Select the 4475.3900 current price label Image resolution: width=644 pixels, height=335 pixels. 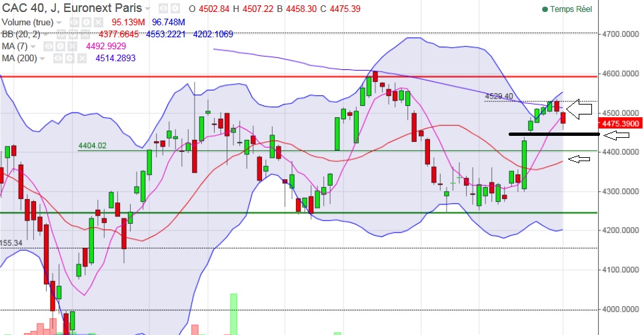tap(620, 124)
